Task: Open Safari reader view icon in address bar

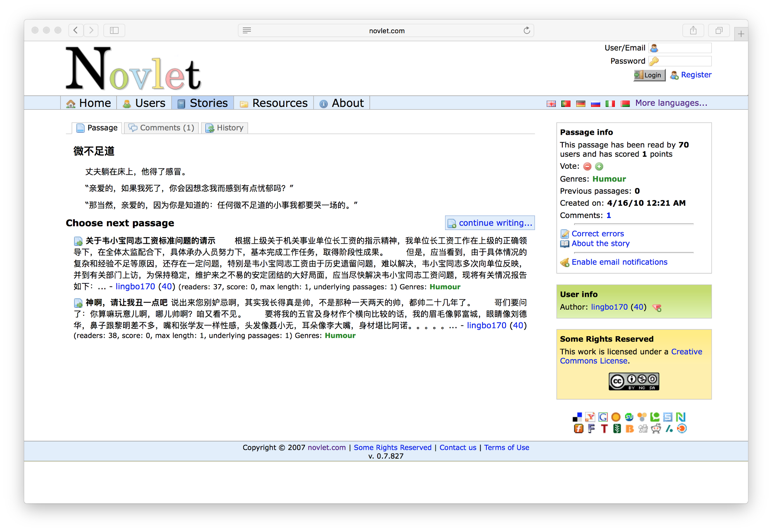Action: 247,30
